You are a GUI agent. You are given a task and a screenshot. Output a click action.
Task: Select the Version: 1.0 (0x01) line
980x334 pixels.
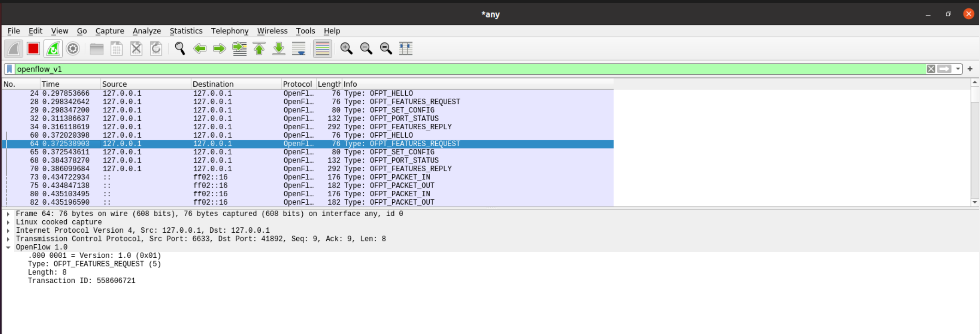tap(94, 256)
